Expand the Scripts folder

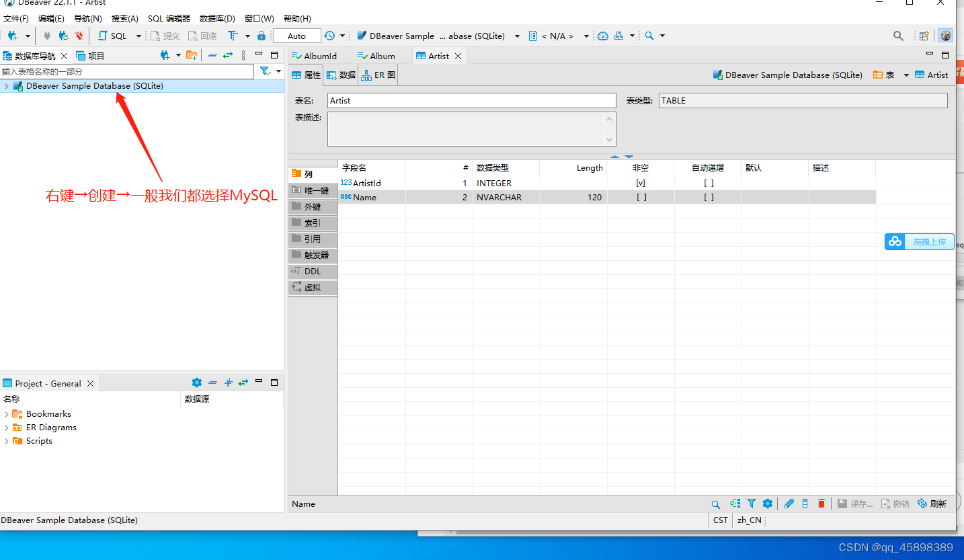pyautogui.click(x=6, y=441)
